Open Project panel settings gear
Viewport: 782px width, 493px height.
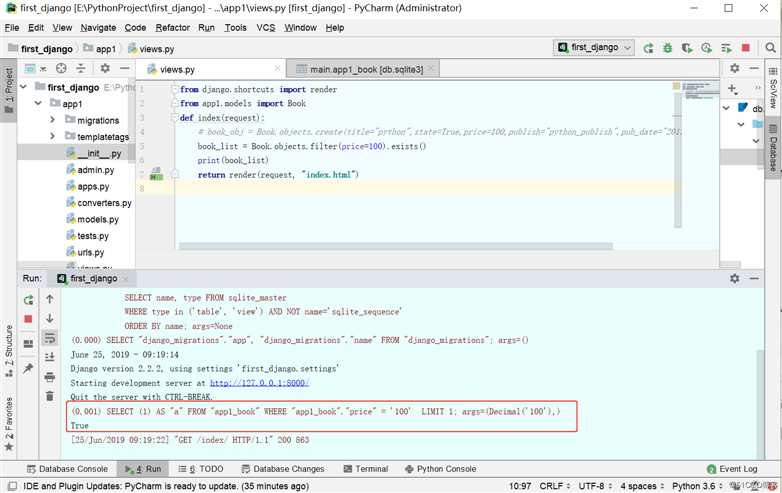105,68
